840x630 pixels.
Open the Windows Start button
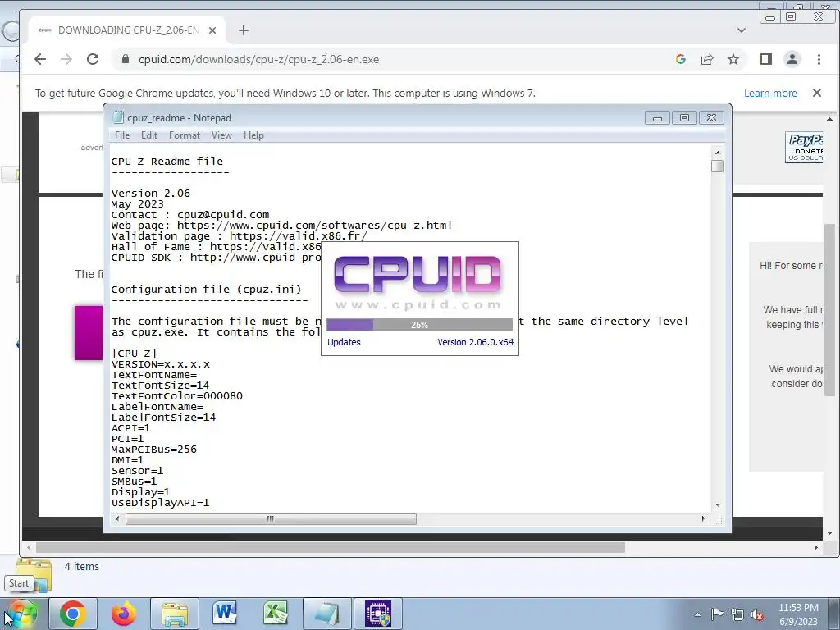pos(20,614)
